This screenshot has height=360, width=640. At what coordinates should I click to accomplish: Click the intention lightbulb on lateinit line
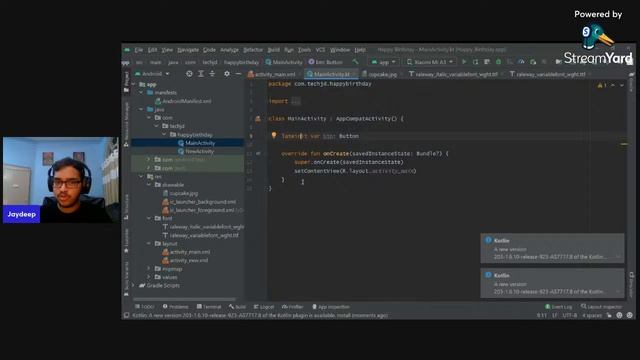(x=274, y=136)
